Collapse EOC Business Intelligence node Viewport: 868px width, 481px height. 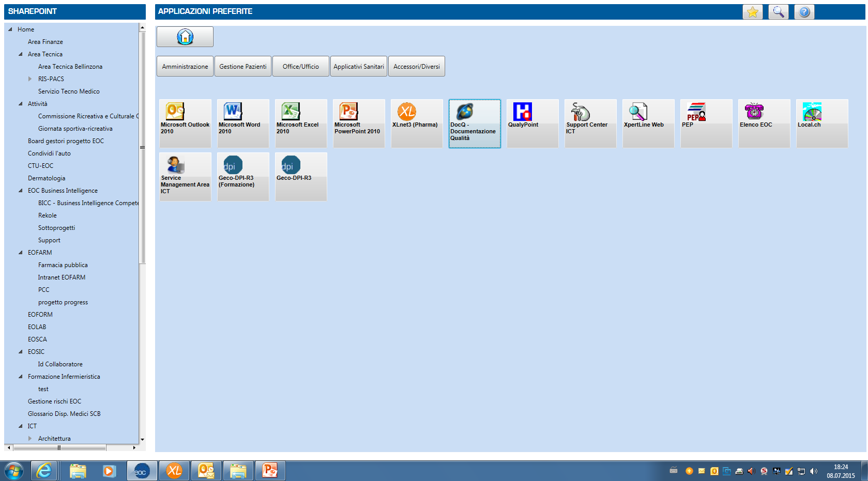[21, 191]
